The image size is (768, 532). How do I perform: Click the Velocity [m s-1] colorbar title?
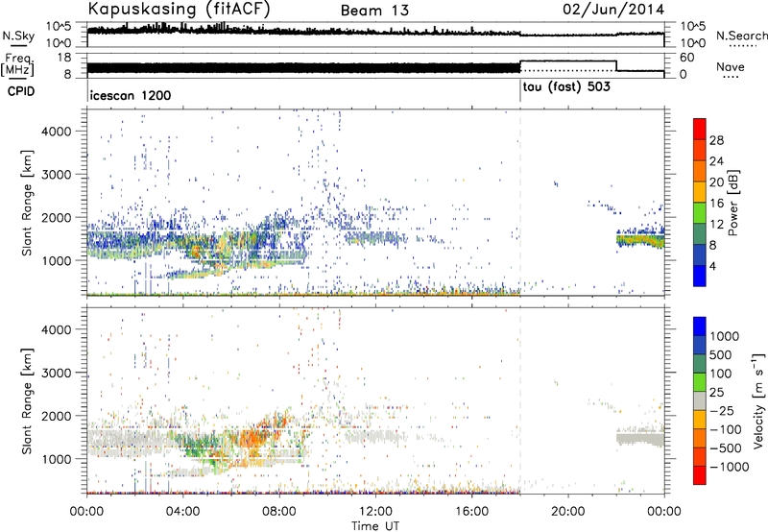(x=758, y=400)
